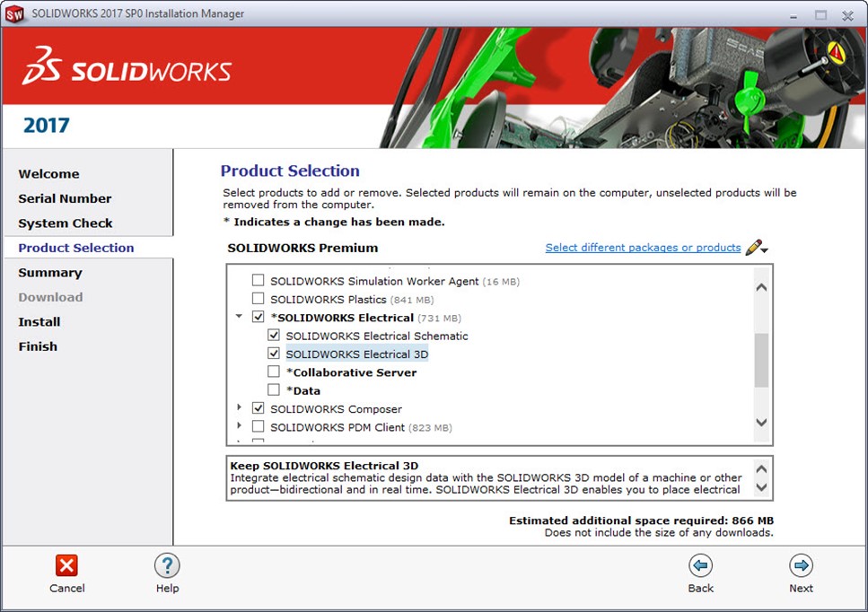Proceed with the Next arrow icon

click(x=801, y=564)
